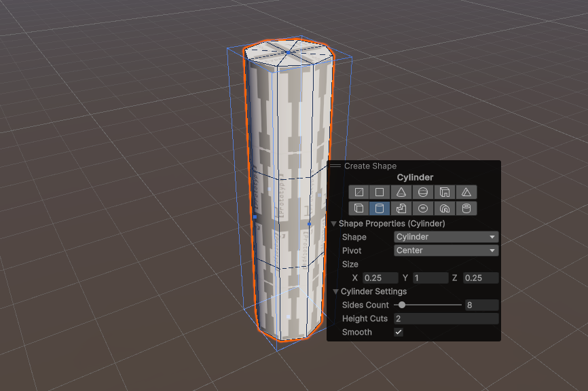Viewport: 588px width, 391px height.
Task: Select the Stairs shape icon
Action: coord(401,208)
